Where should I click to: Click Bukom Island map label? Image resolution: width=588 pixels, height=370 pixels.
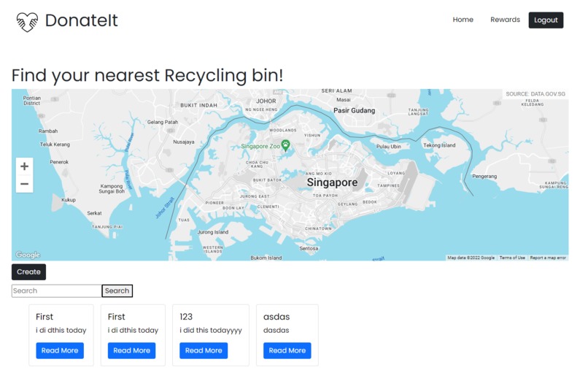(x=266, y=258)
